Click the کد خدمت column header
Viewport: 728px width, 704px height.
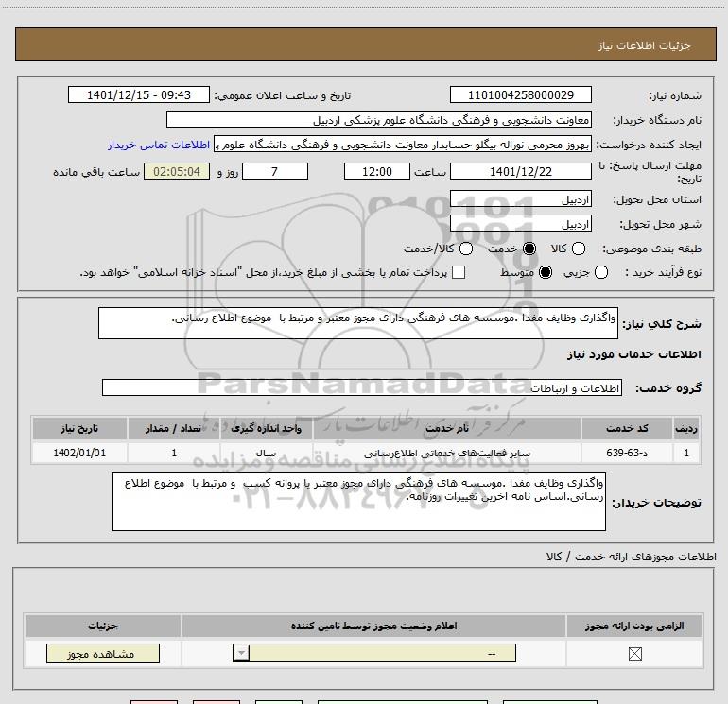[x=627, y=428]
